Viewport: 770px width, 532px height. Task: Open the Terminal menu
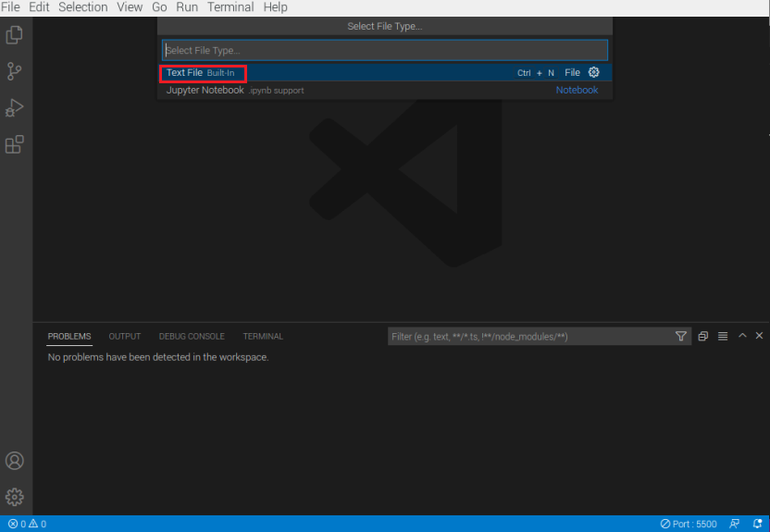(230, 7)
